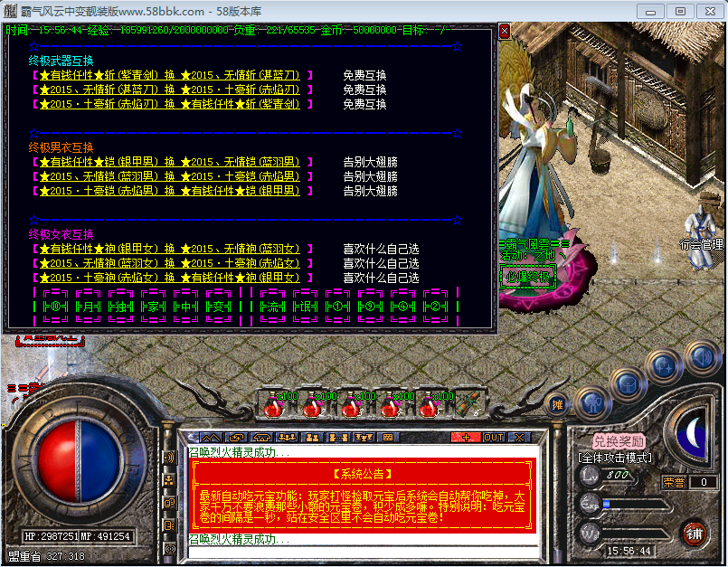
Task: Select 有钱任性★铠(银甲男) 换 无情铠 exchange link
Action: (x=172, y=162)
